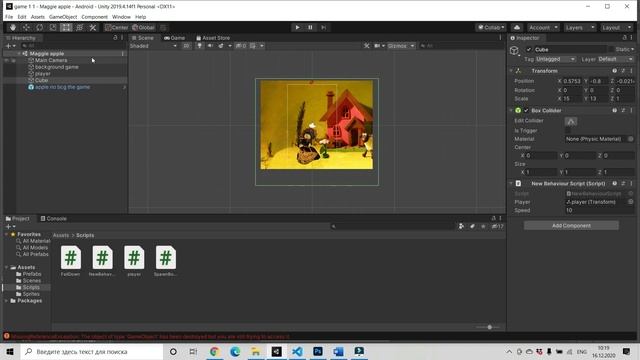Image resolution: width=640 pixels, height=360 pixels.
Task: Switch to the Game tab
Action: pyautogui.click(x=174, y=38)
